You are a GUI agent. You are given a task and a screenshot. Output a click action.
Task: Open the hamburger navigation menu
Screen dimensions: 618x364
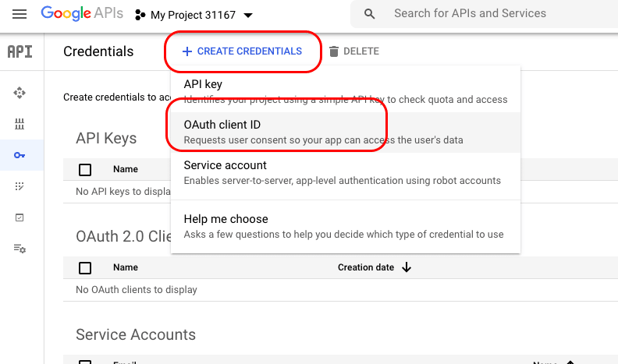20,15
